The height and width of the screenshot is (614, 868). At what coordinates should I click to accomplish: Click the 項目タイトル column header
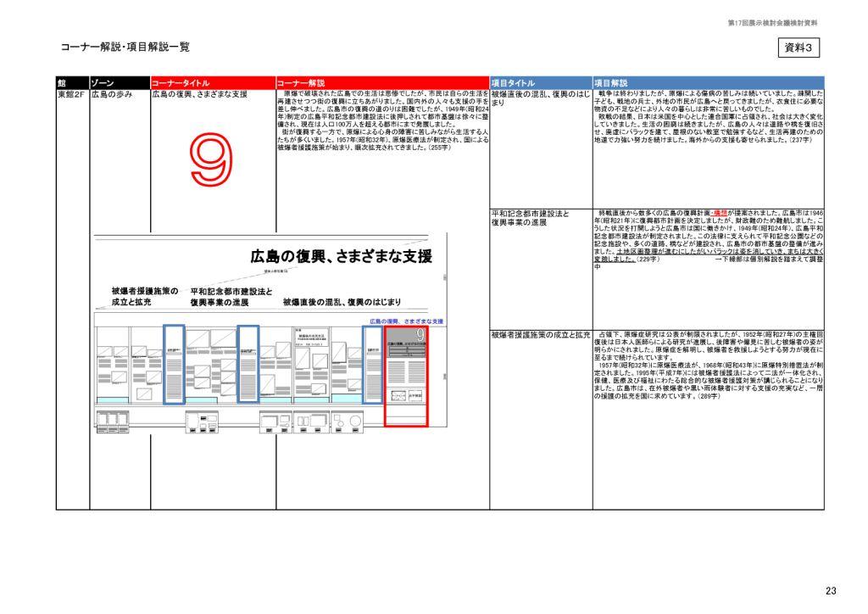541,83
